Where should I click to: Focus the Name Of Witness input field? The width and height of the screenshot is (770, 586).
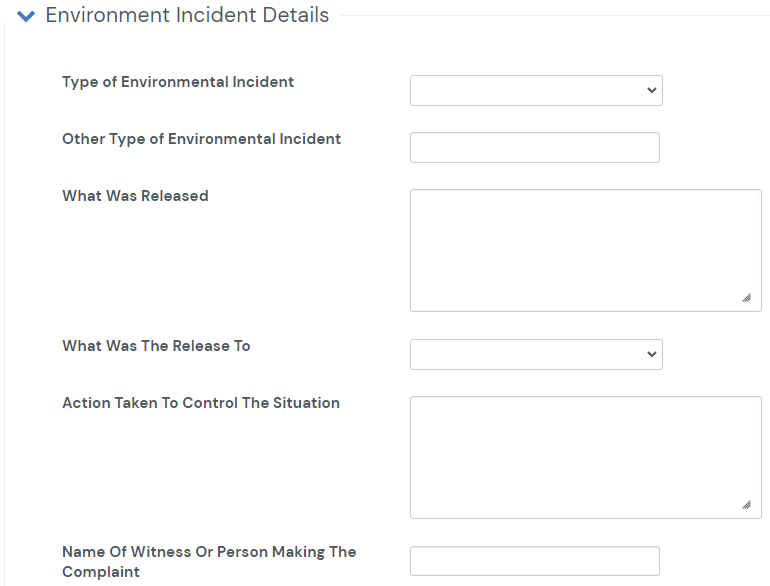pyautogui.click(x=535, y=561)
